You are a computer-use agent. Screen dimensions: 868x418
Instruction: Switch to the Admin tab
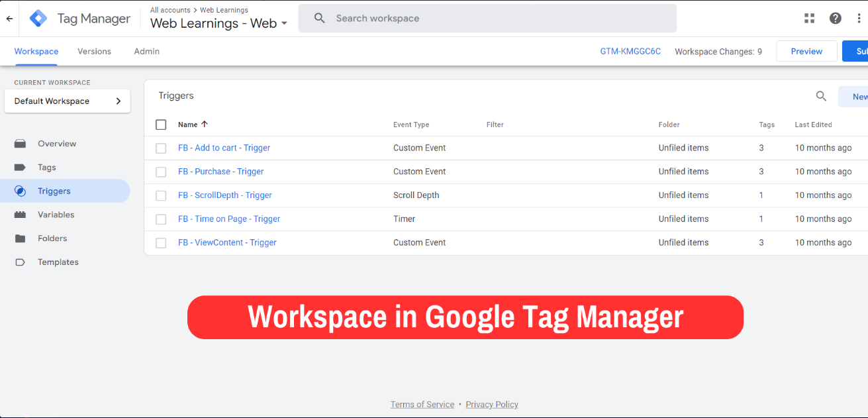tap(146, 52)
